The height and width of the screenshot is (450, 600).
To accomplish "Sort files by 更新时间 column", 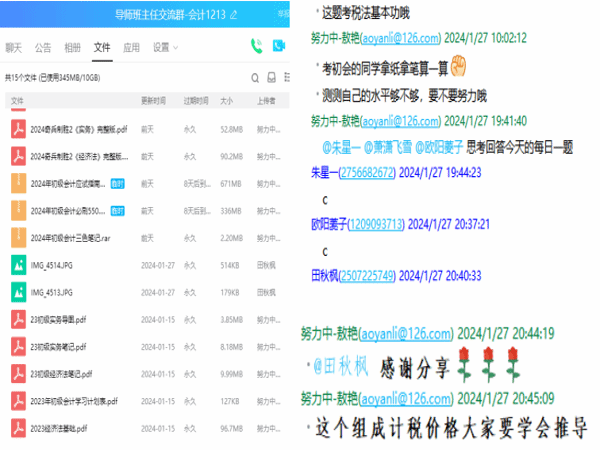I will (152, 101).
